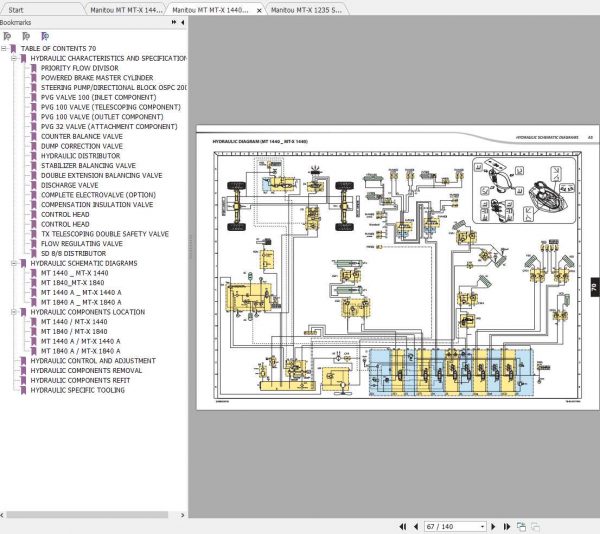
Task: Click the double-arrow expand icon in Bookmarks header
Action: point(174,22)
